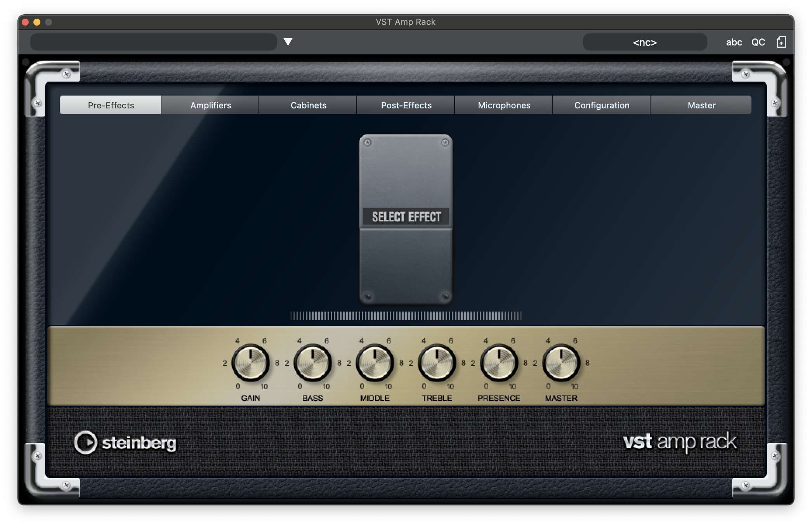Click the empty preset name field
Screen dimensions: 812x526
[x=153, y=42]
